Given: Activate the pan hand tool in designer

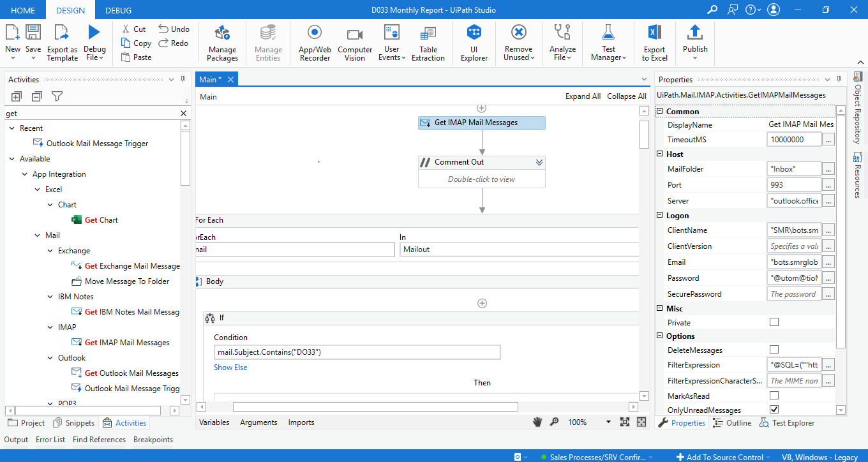Looking at the screenshot, I should click(x=538, y=422).
